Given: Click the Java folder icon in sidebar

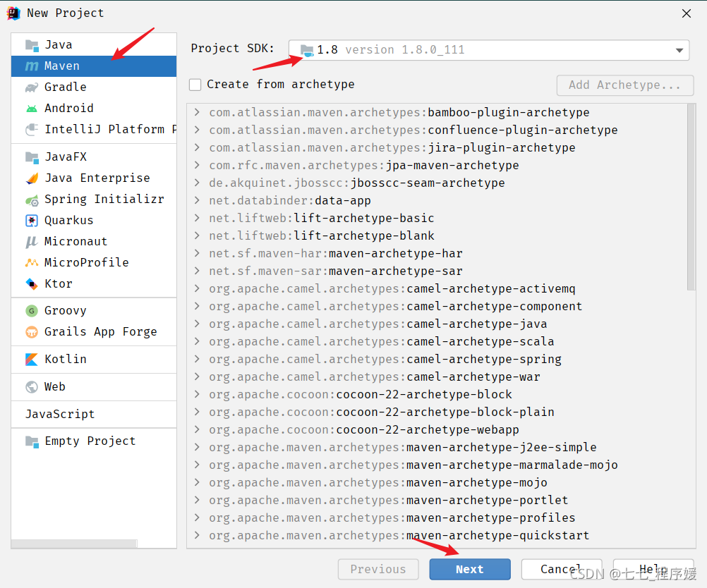Looking at the screenshot, I should (x=32, y=45).
